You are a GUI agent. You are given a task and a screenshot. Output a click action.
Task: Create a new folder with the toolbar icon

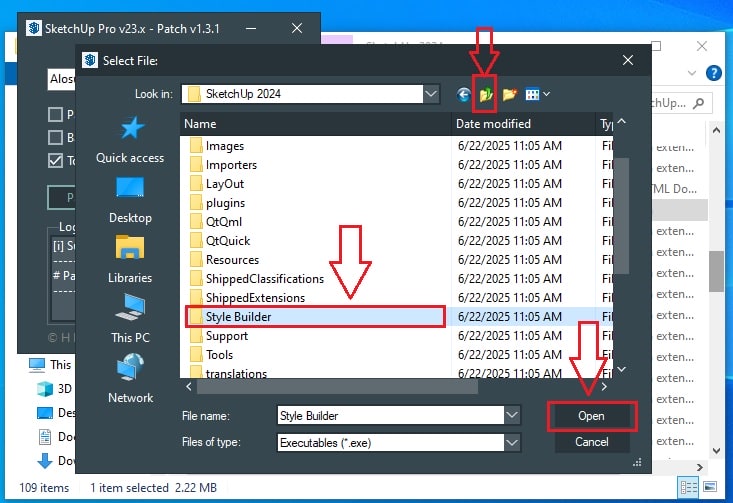click(x=510, y=94)
